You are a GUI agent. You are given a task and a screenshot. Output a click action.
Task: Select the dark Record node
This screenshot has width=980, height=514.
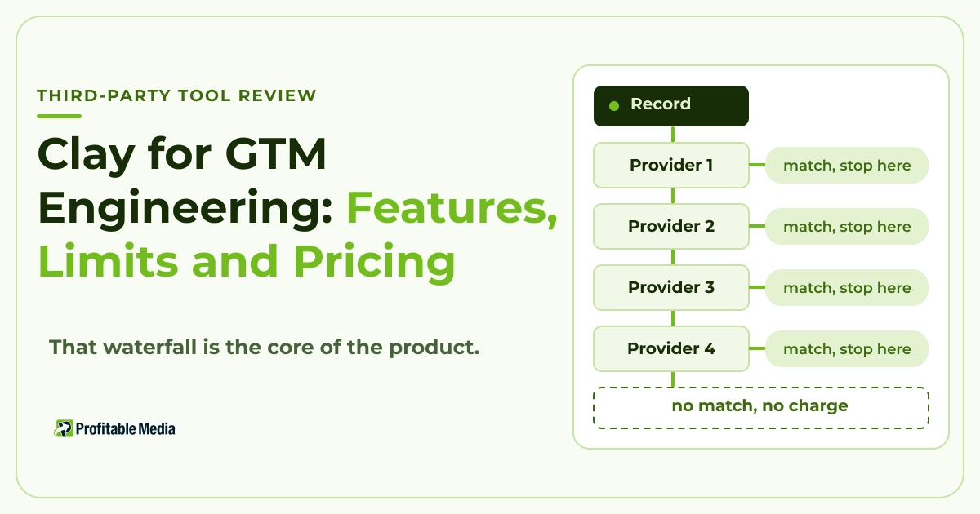671,106
